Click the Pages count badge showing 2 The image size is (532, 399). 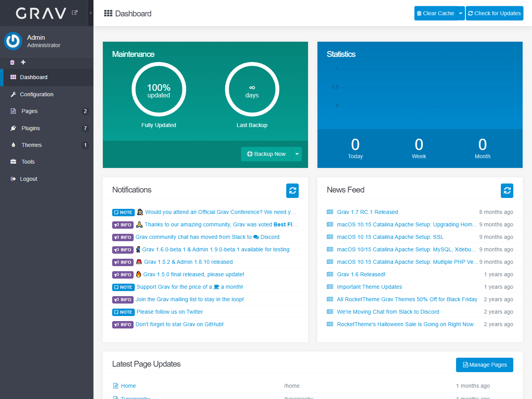pos(85,111)
